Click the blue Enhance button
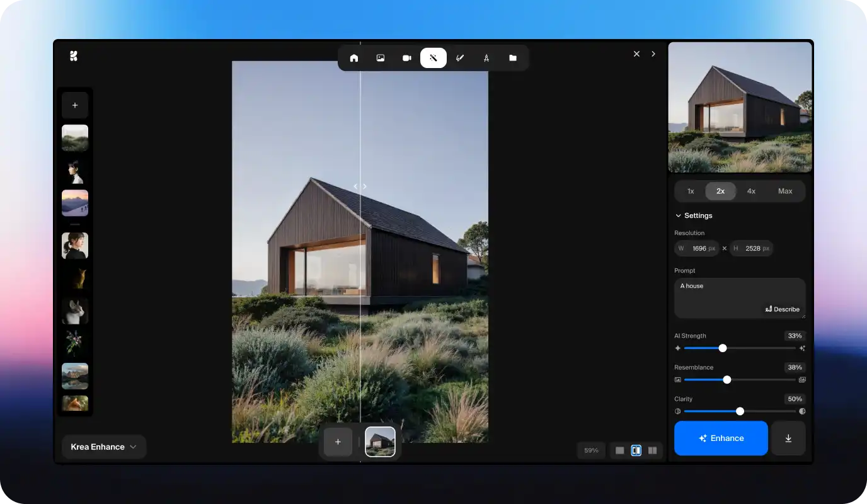This screenshot has width=867, height=504. click(x=721, y=438)
